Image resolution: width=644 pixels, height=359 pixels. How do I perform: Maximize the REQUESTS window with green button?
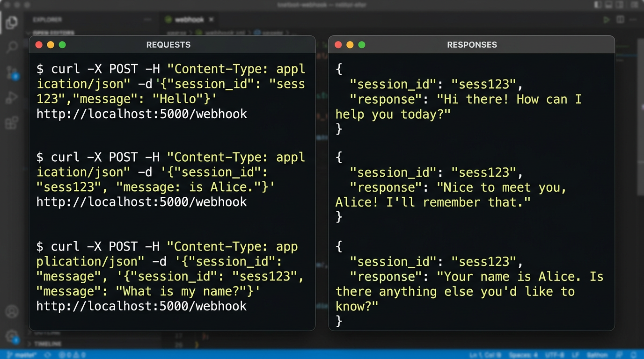pyautogui.click(x=62, y=45)
